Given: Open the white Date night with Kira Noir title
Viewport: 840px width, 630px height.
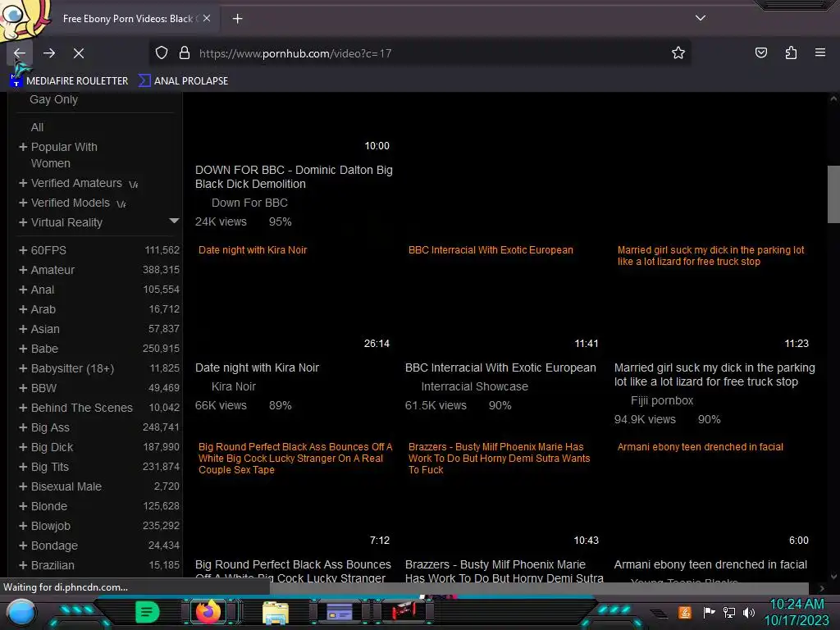Looking at the screenshot, I should [257, 368].
